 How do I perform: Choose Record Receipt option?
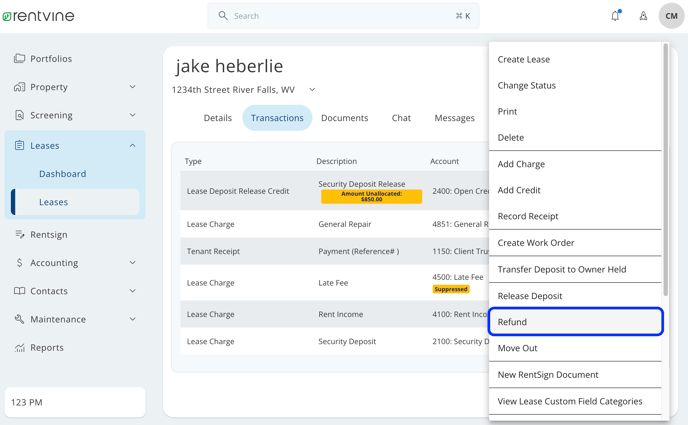click(x=575, y=216)
